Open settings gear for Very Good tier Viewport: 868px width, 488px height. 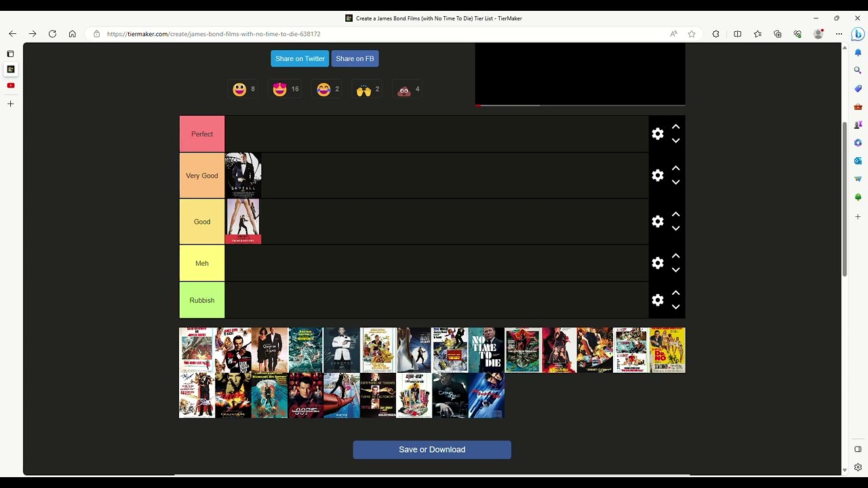[658, 176]
